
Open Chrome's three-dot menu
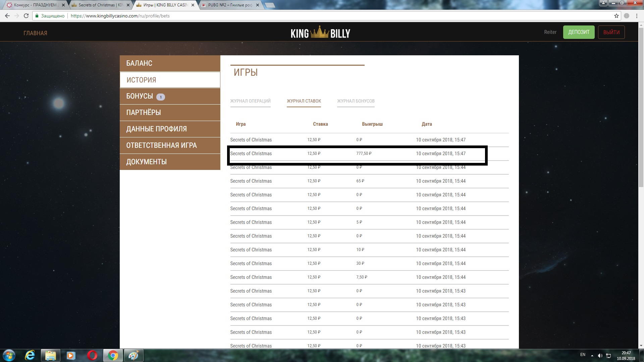637,16
